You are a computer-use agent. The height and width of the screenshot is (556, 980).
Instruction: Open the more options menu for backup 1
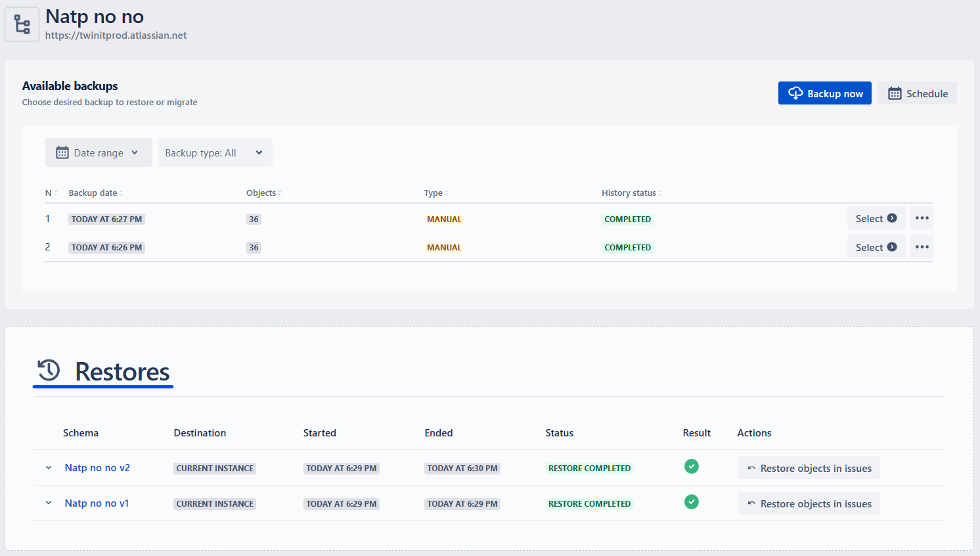(922, 218)
